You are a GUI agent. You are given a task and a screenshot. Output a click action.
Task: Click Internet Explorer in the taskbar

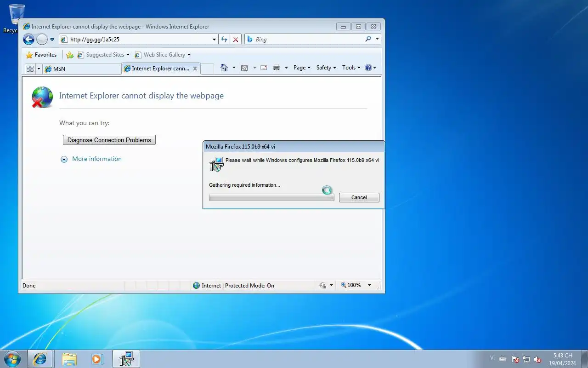point(40,359)
